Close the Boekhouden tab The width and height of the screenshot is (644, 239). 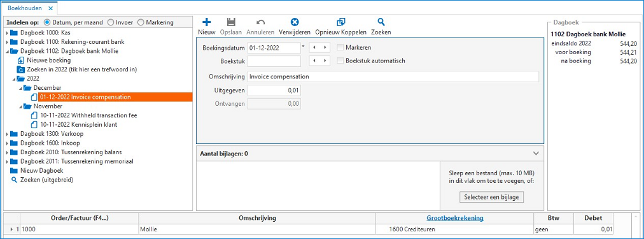click(50, 8)
